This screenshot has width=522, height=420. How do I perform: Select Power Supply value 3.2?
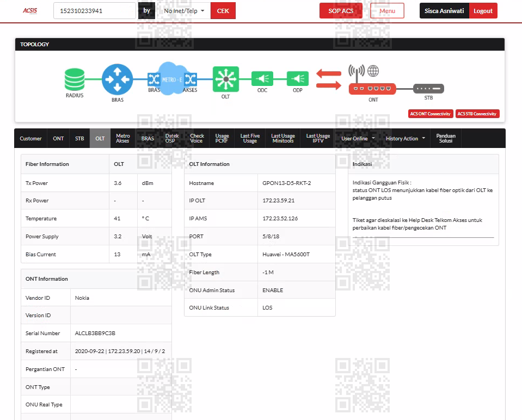(x=118, y=236)
